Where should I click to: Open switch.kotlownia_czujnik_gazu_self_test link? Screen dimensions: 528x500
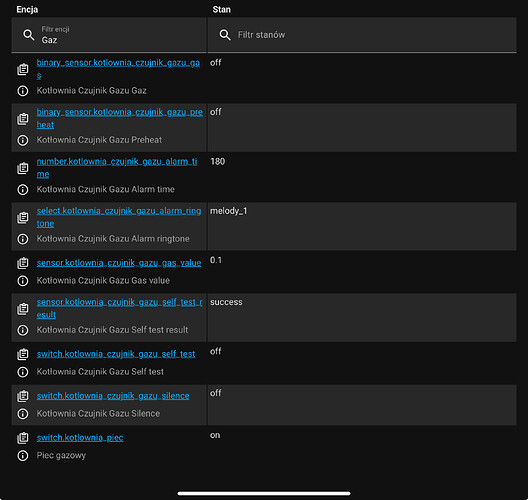(x=116, y=354)
